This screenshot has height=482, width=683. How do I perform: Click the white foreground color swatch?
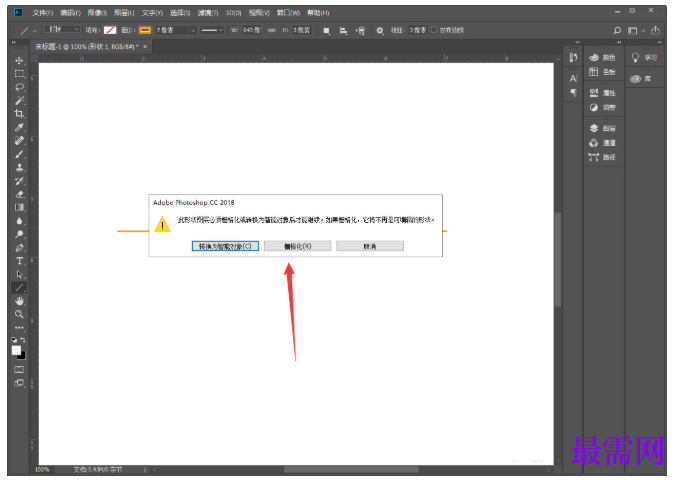point(17,351)
